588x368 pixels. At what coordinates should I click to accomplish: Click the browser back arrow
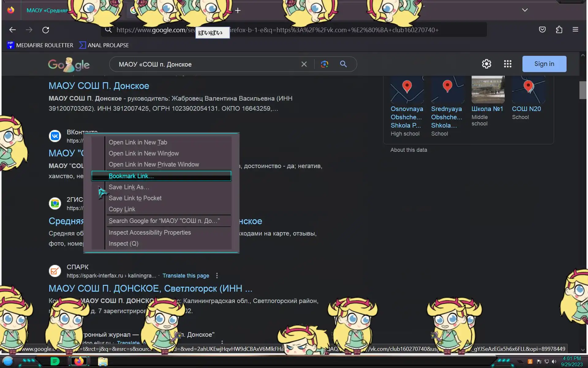pyautogui.click(x=12, y=30)
